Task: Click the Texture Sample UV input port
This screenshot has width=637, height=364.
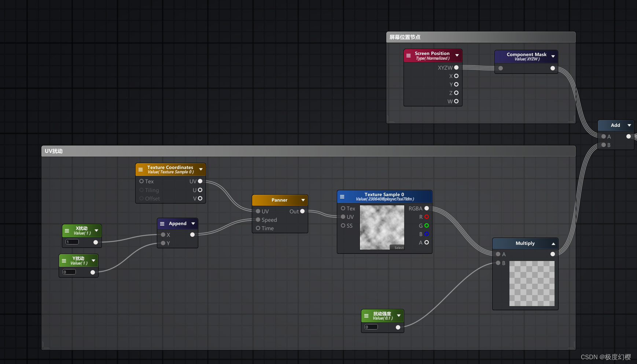Action: [x=343, y=217]
